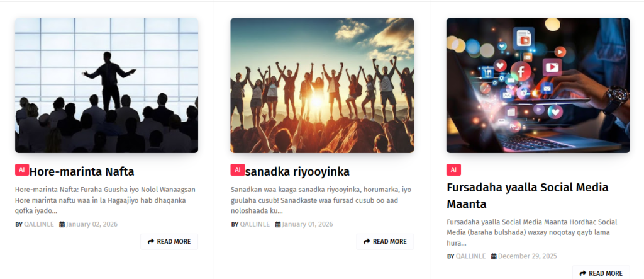Click the AI badge beside Hore-marinta Nafta
644x279 pixels.
point(22,170)
